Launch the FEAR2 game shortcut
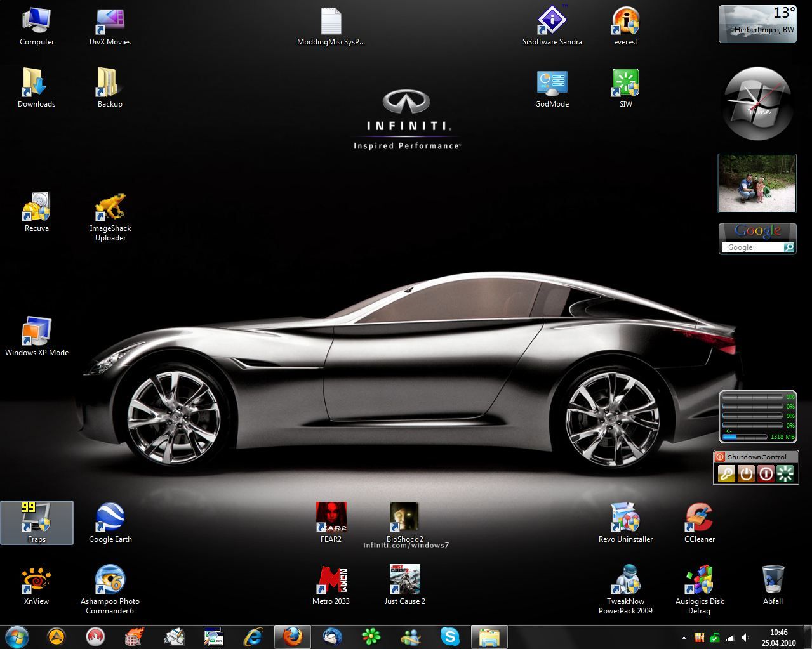Image resolution: width=812 pixels, height=649 pixels. click(331, 523)
